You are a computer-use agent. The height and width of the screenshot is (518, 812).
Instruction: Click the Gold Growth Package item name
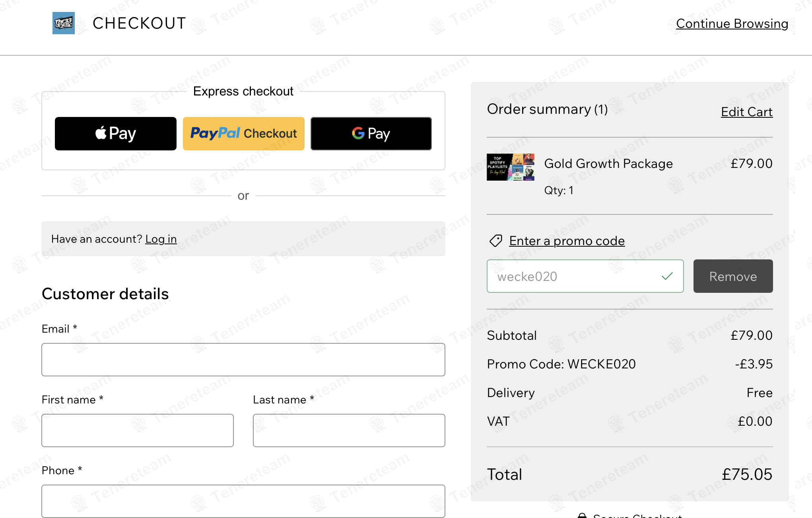tap(608, 164)
